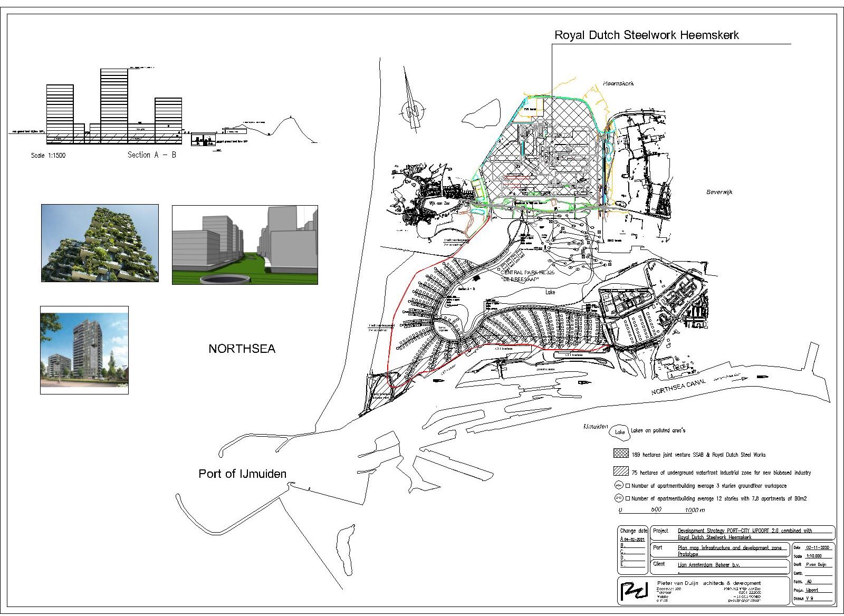Viewport: 844px width, 616px height.
Task: Click the scale value '1:10.000'
Action: [x=814, y=556]
